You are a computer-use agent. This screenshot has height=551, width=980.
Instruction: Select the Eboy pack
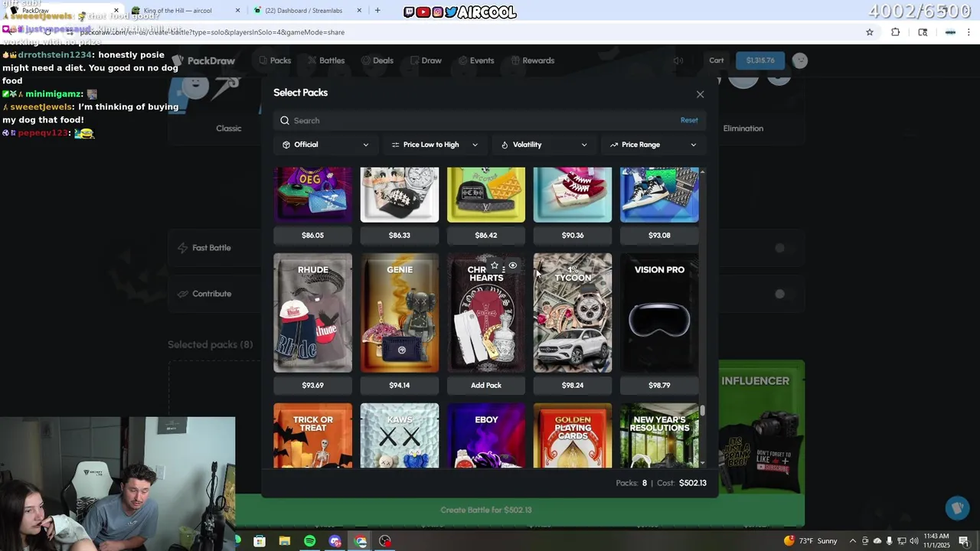click(x=486, y=435)
